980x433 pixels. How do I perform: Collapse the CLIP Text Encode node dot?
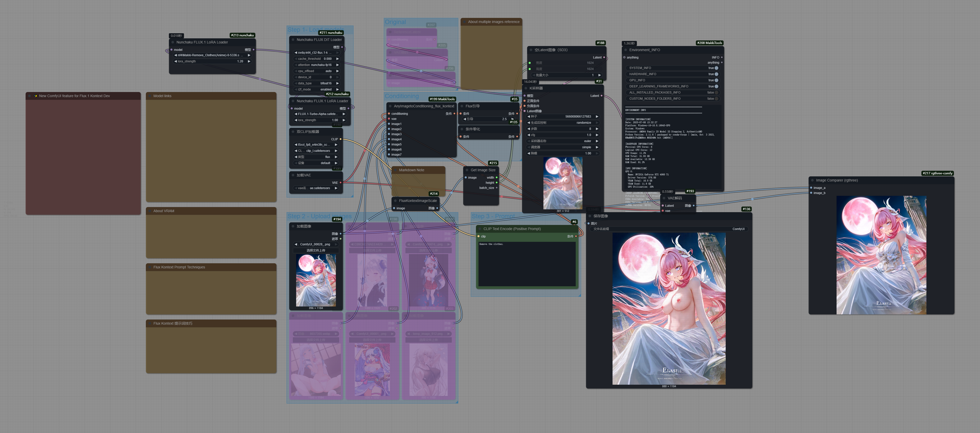480,229
